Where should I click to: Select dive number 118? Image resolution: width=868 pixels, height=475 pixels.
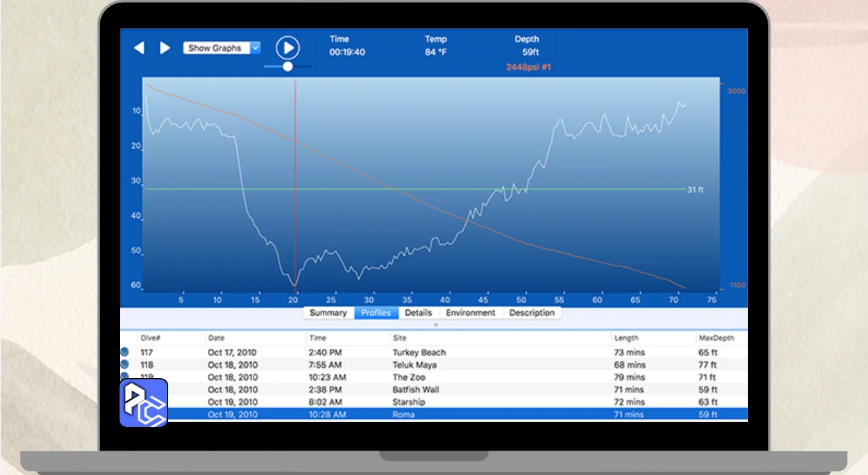pyautogui.click(x=146, y=364)
